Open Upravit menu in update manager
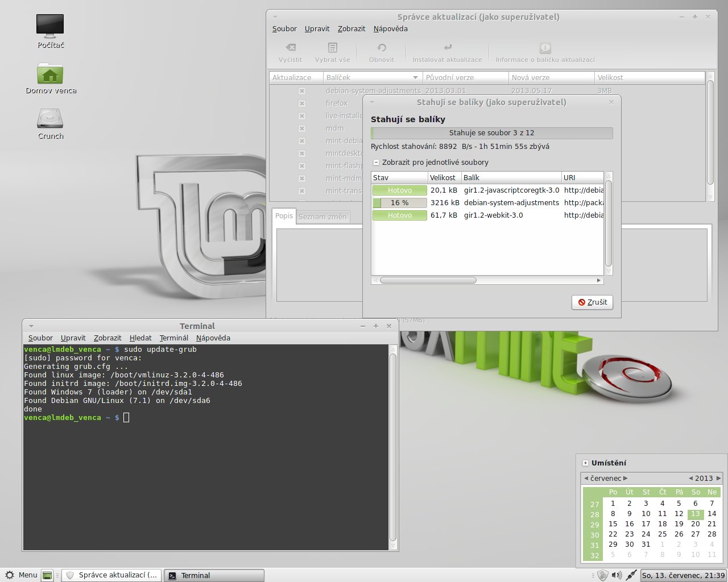This screenshot has width=728, height=582. [317, 28]
